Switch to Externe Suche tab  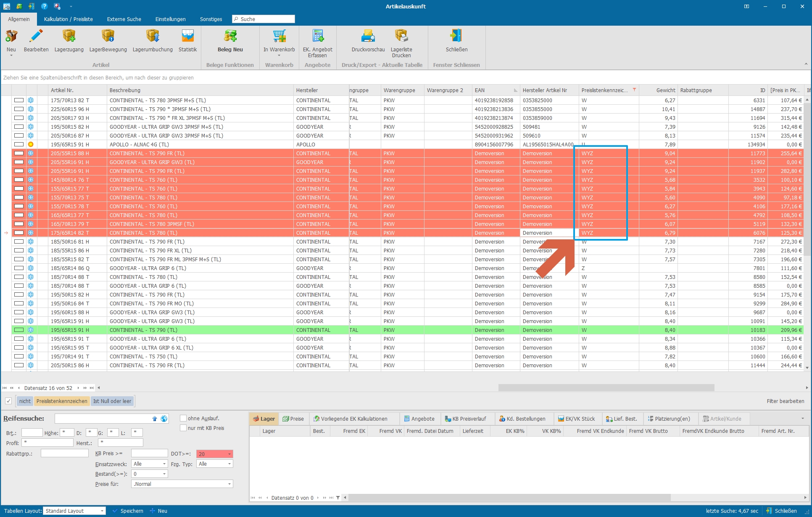pyautogui.click(x=124, y=19)
